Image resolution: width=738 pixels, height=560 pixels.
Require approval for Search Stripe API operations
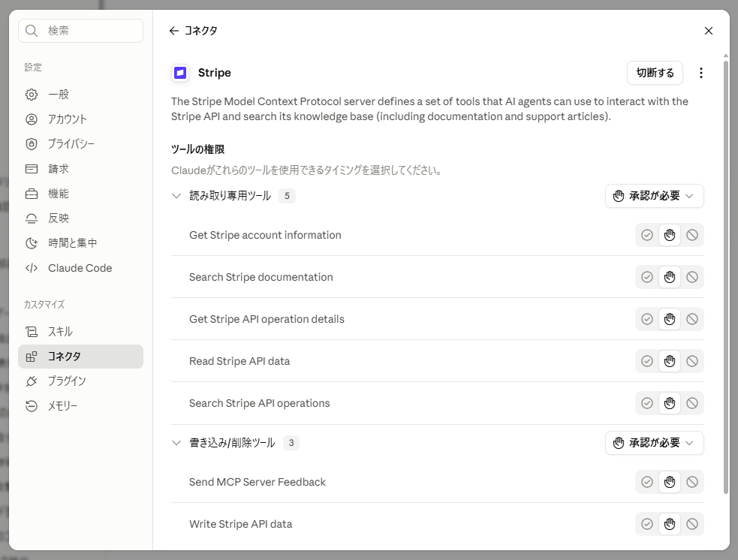[x=669, y=403]
